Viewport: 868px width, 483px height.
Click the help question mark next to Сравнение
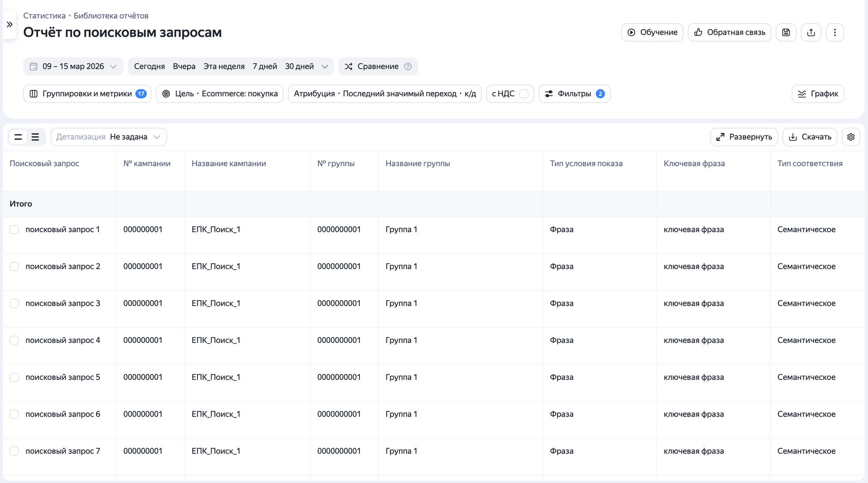(x=408, y=66)
